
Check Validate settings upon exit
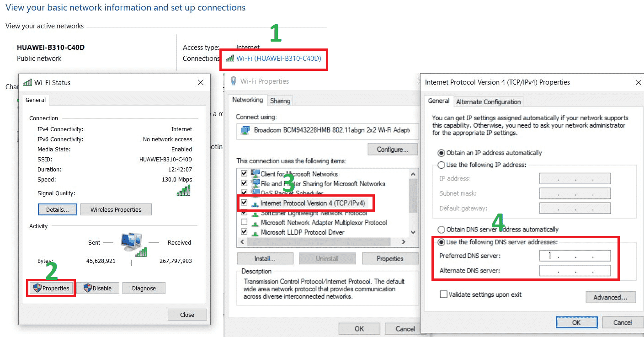pos(443,294)
